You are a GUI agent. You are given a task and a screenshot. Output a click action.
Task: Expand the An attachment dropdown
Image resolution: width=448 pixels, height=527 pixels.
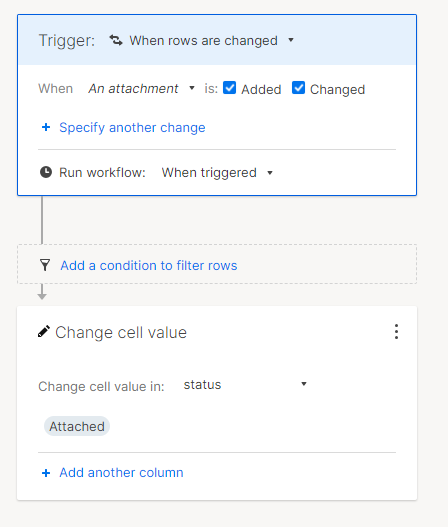(x=142, y=88)
